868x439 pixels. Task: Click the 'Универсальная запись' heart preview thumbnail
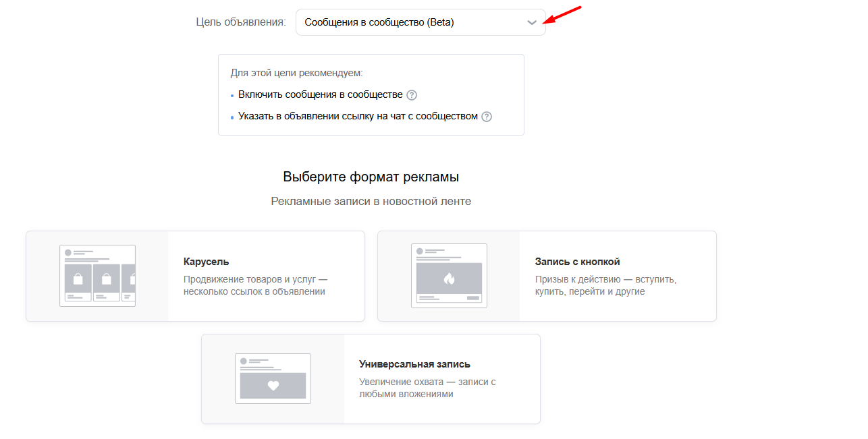pos(273,379)
